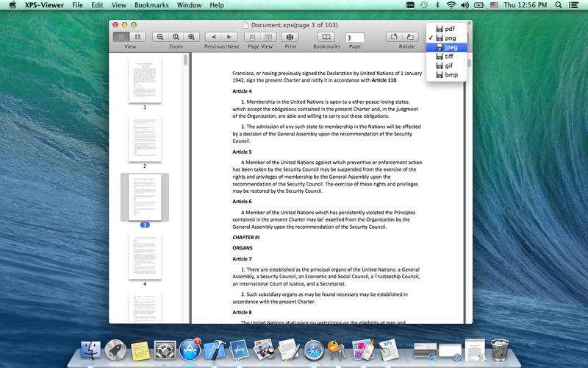
Task: Select two-page view
Action: pos(268,37)
